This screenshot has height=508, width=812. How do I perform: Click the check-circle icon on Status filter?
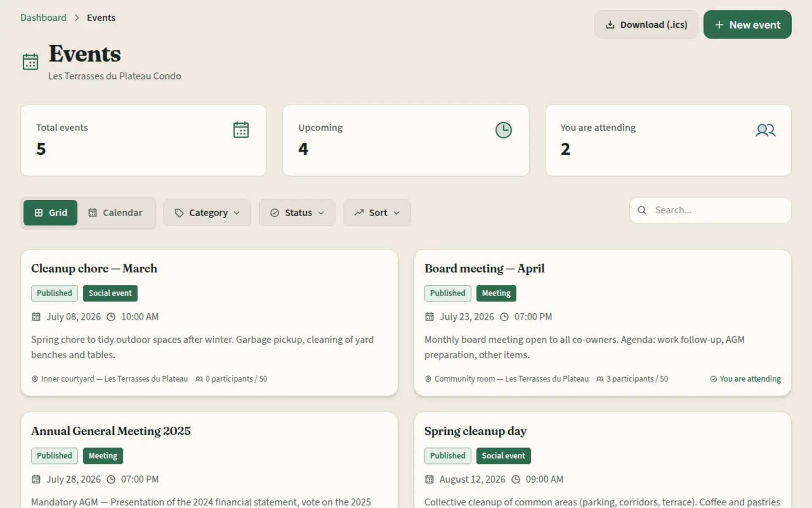pyautogui.click(x=274, y=213)
